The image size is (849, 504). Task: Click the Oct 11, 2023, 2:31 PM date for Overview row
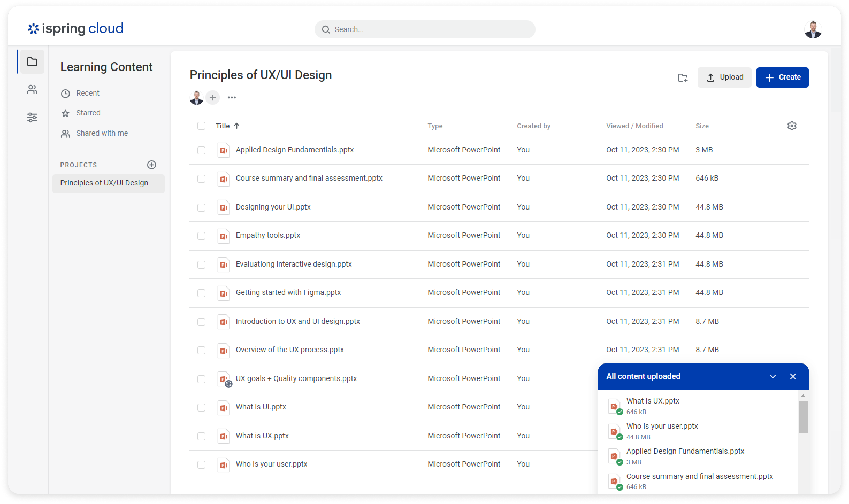pyautogui.click(x=642, y=350)
